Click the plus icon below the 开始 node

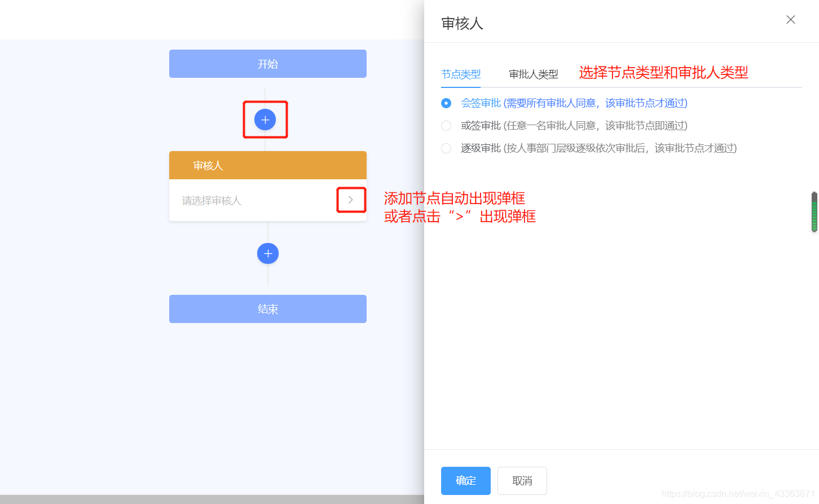click(265, 119)
